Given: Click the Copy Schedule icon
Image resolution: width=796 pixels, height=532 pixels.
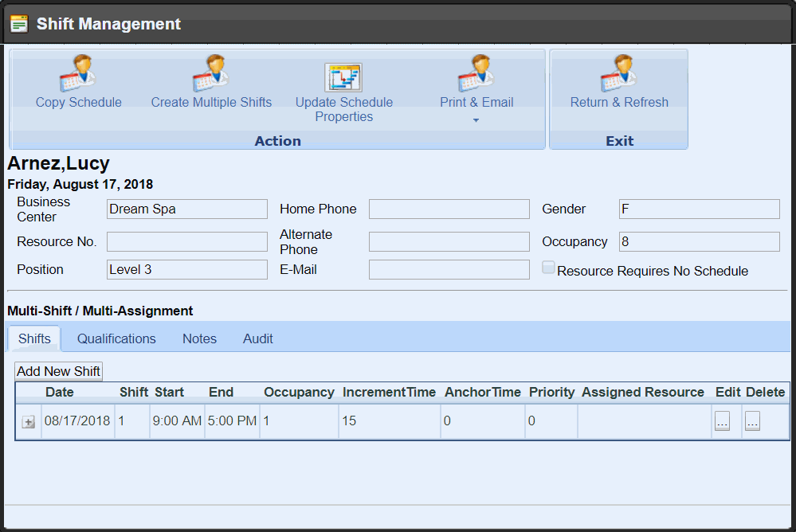Looking at the screenshot, I should tap(77, 73).
